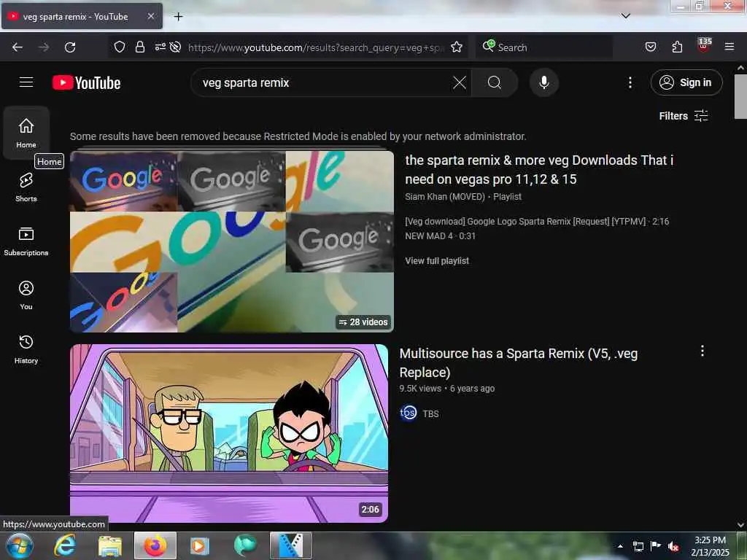
Task: Open the Teen Titans video thumbnail
Action: tap(229, 433)
